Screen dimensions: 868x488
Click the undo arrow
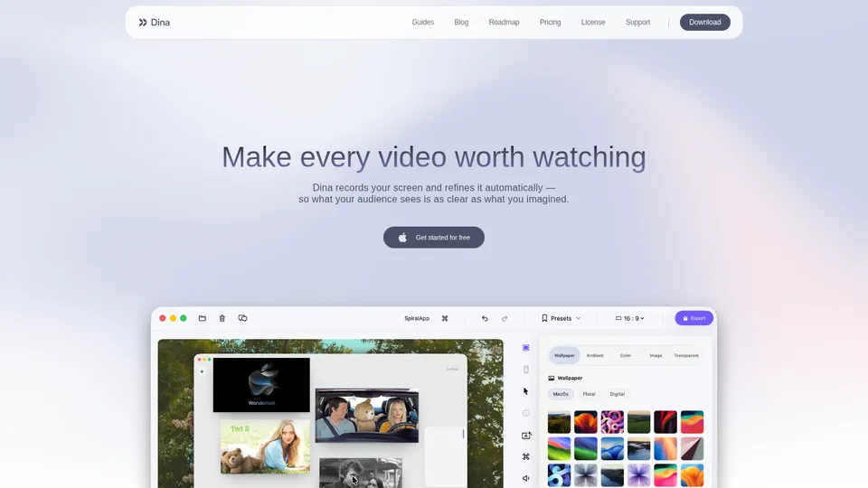tap(485, 318)
